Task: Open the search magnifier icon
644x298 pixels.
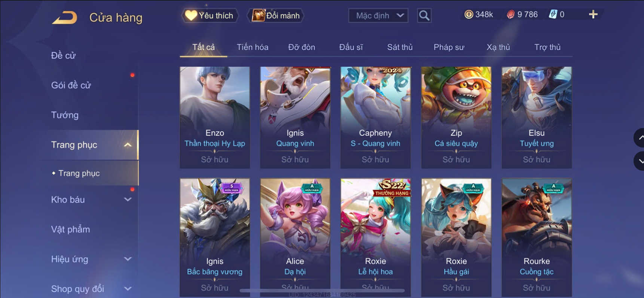Action: point(424,16)
